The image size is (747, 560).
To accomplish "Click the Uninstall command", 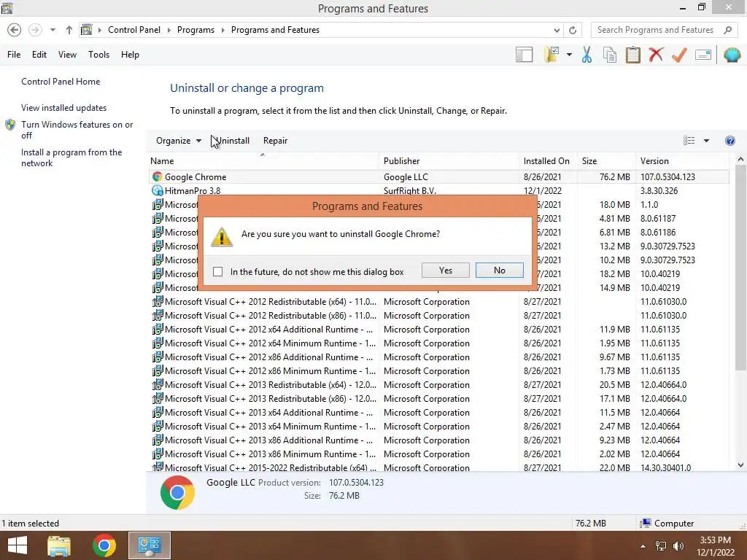I will click(232, 141).
